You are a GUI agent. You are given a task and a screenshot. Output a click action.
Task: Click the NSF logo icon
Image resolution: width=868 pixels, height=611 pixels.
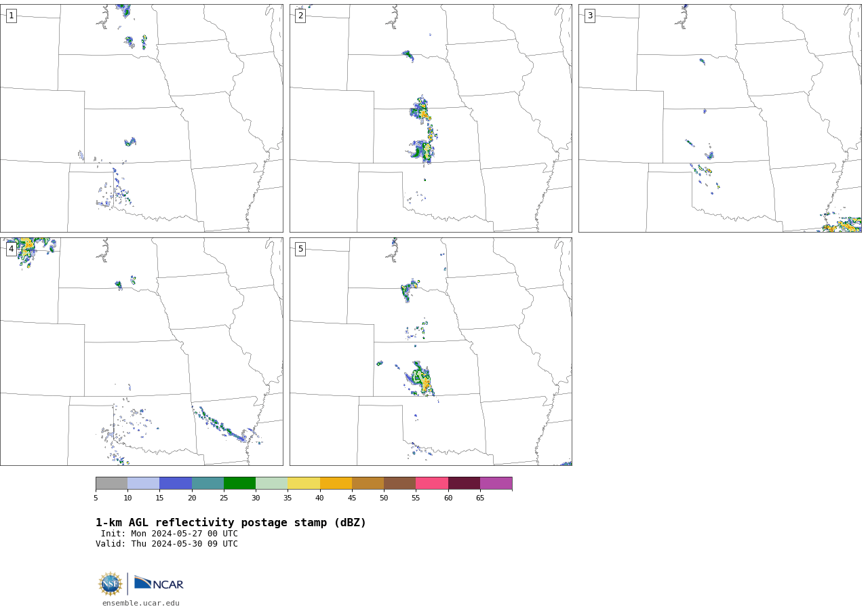click(111, 584)
